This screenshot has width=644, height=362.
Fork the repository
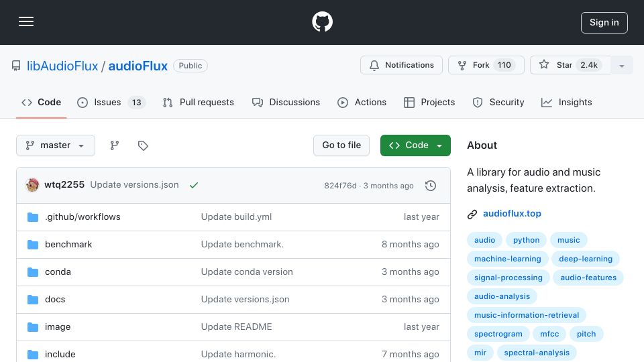click(x=486, y=65)
